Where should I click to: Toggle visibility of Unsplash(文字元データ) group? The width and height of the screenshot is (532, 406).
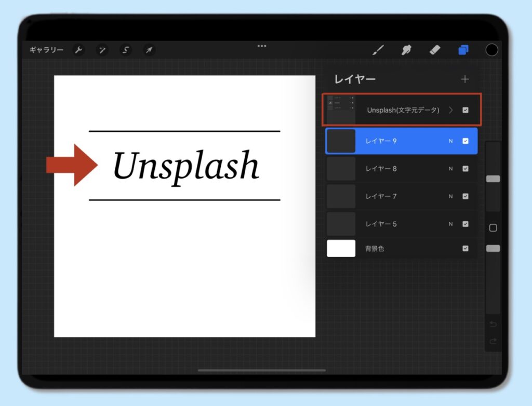click(465, 110)
